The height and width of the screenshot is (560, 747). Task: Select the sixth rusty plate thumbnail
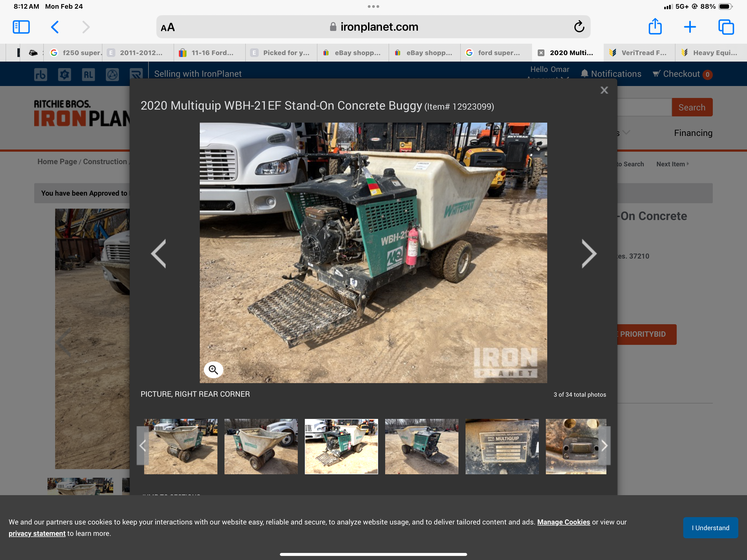[x=576, y=446]
